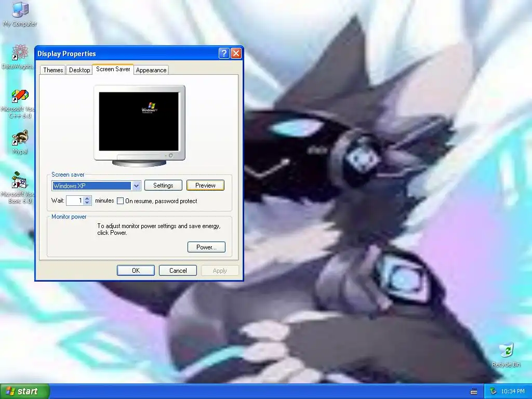Select the Recycle Bin icon

pos(506,355)
